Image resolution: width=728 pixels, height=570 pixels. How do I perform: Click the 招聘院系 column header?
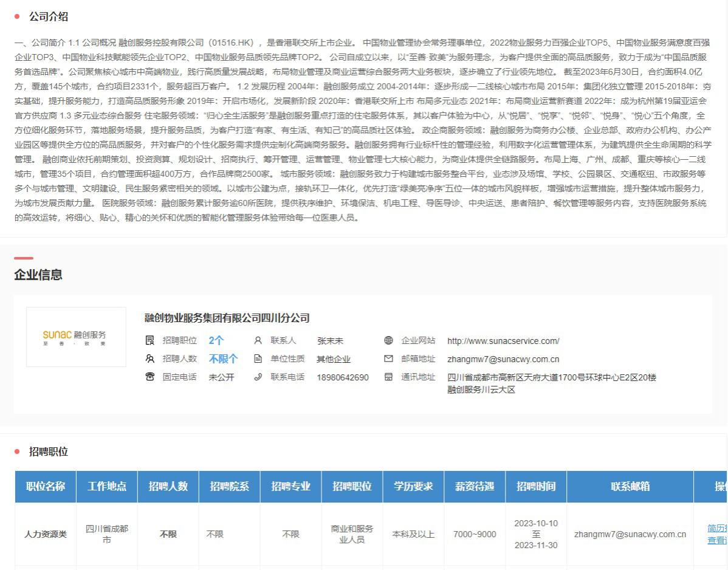pyautogui.click(x=229, y=487)
